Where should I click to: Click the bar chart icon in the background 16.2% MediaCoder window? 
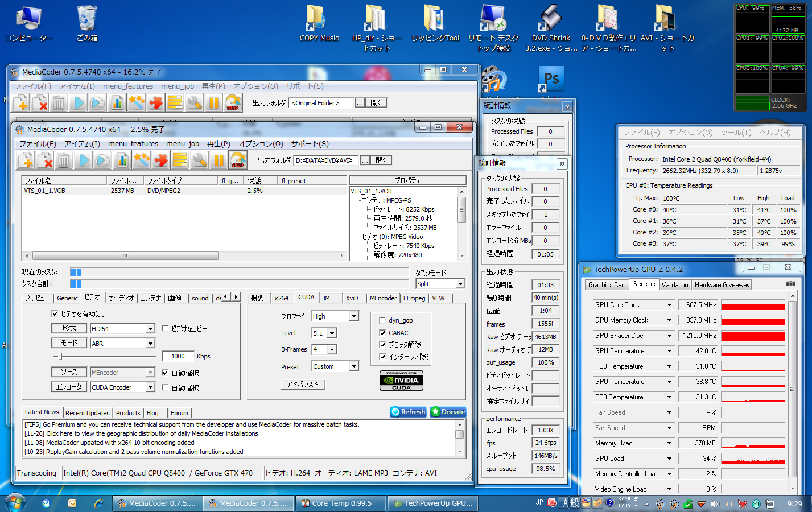pos(117,103)
